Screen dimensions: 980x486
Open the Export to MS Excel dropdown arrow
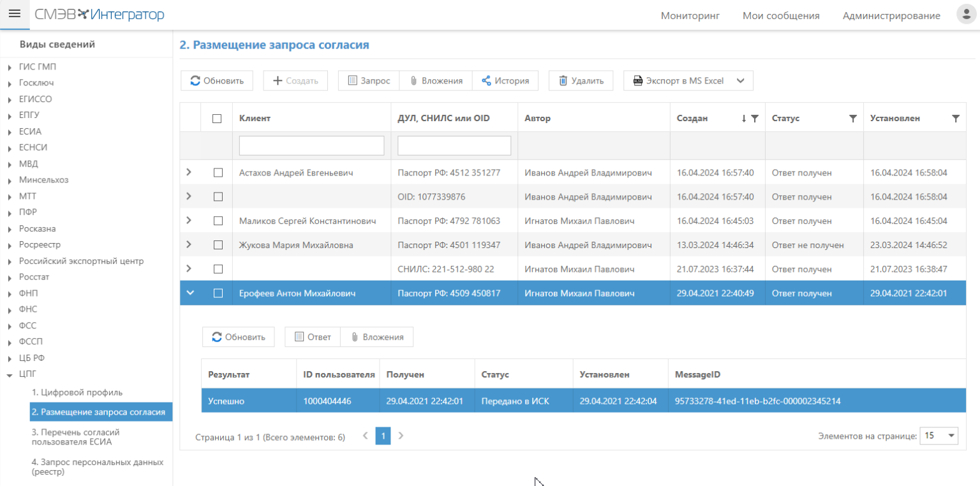tap(740, 81)
